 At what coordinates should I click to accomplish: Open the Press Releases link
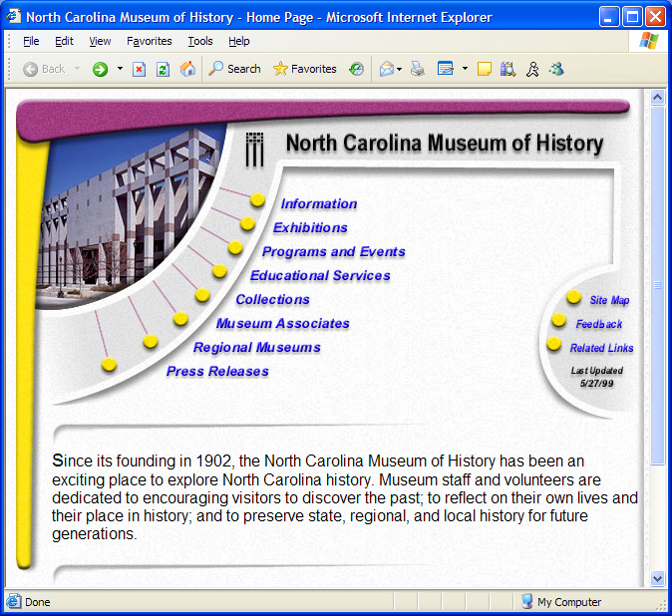(217, 372)
